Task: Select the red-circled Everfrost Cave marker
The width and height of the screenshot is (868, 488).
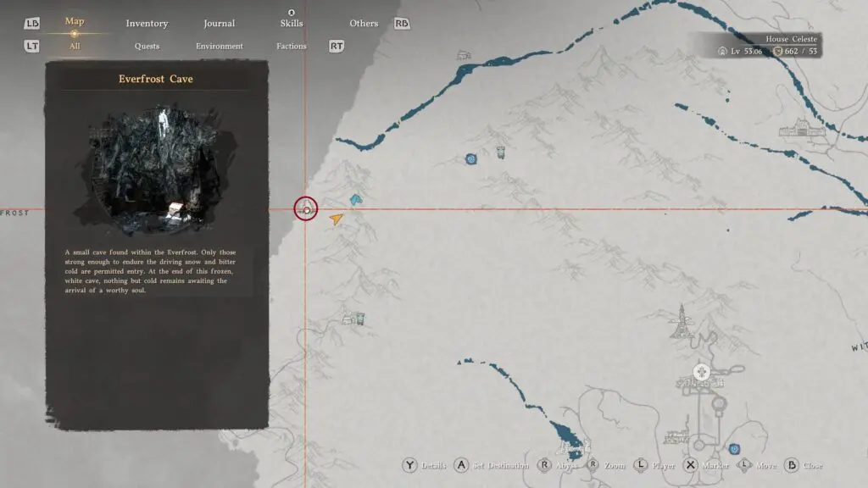Action: [305, 208]
